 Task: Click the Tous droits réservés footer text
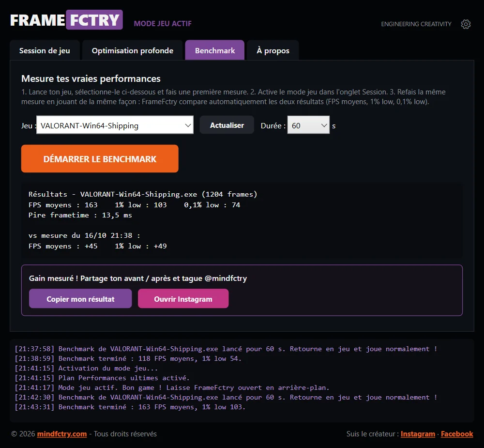point(125,434)
